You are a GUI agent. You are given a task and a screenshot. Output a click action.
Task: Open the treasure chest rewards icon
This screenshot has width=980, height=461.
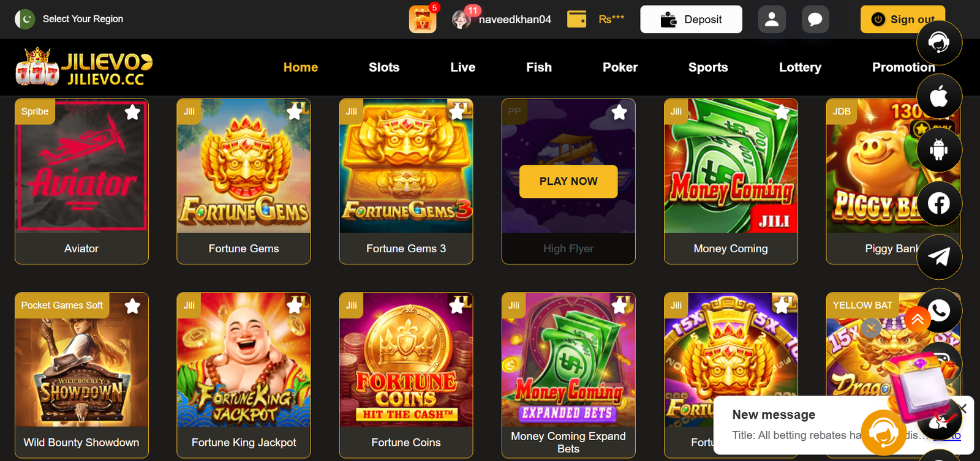click(x=423, y=19)
